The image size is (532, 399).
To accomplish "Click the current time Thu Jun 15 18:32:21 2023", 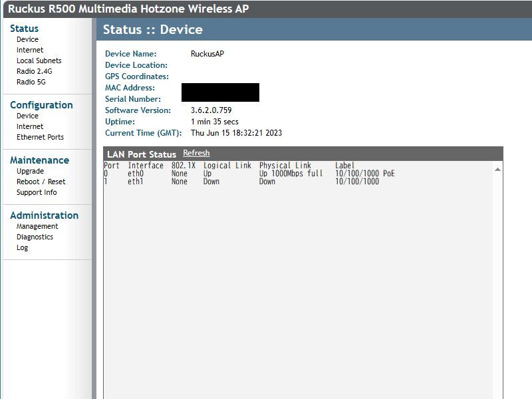I will pos(236,132).
